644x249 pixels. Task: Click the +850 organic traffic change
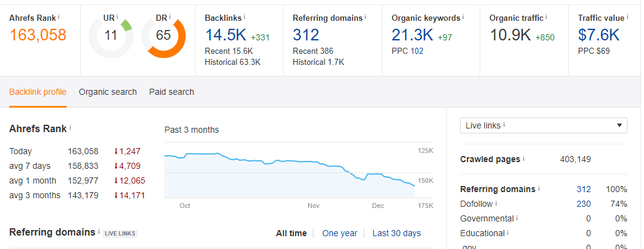(x=545, y=37)
